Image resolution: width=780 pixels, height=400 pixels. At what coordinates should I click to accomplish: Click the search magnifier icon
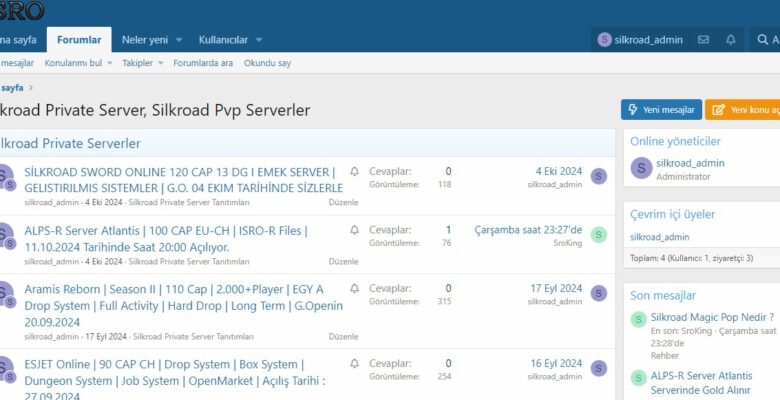pyautogui.click(x=762, y=40)
